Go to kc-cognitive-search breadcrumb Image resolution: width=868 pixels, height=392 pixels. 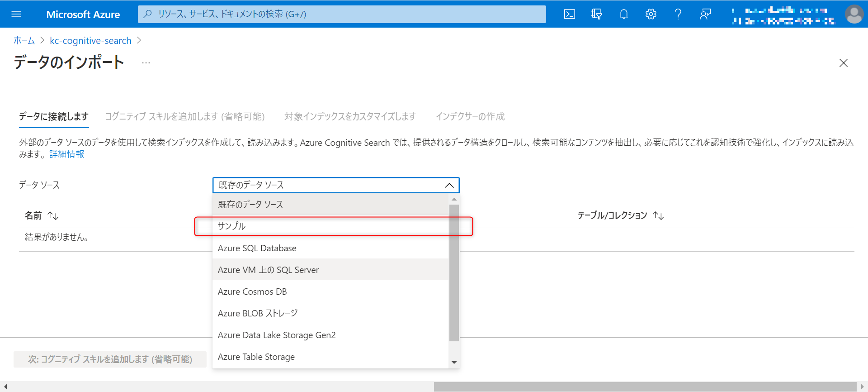click(x=90, y=41)
